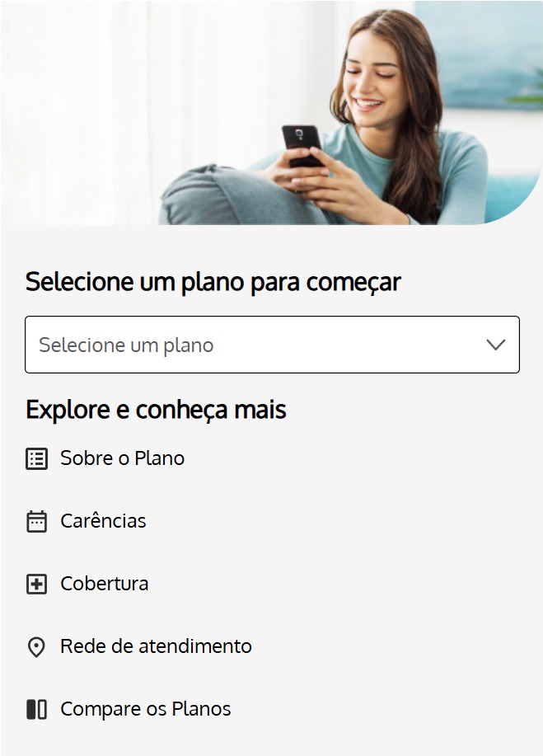Click the location pin icon for Rede de atendimento
The width and height of the screenshot is (543, 756).
coord(36,647)
